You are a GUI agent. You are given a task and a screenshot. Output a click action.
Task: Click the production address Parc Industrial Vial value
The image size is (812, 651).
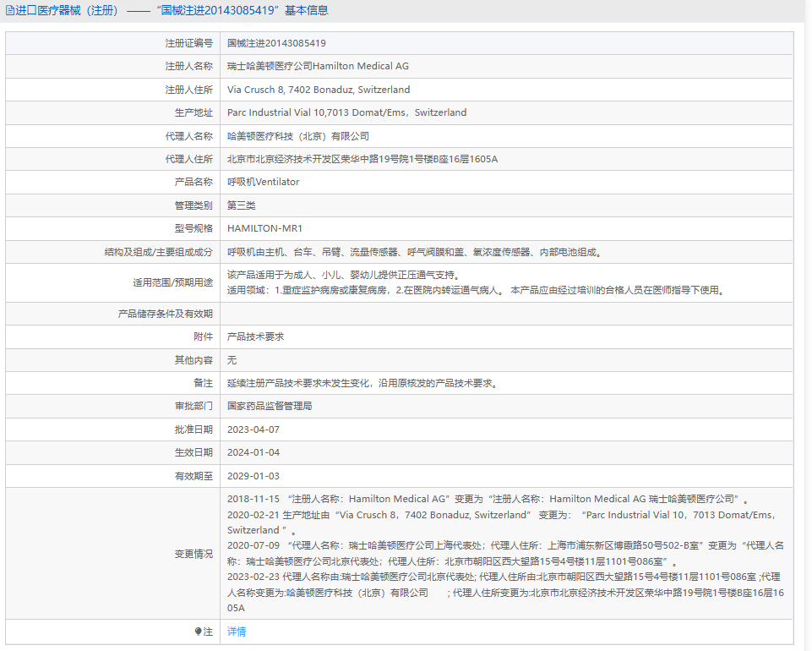[x=346, y=112]
